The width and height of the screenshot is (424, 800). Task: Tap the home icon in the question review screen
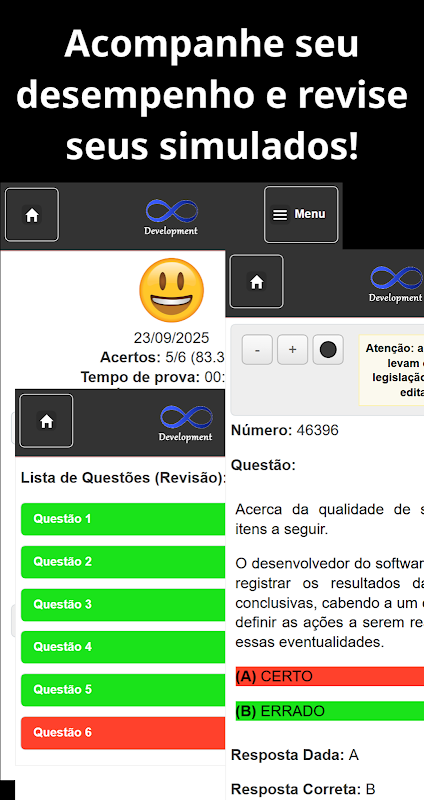[256, 281]
